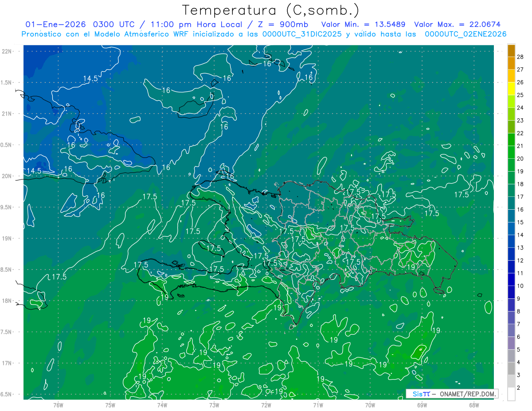The width and height of the screenshot is (532, 411).
Task: Click the 72W longitude axis label
Action: point(266,405)
